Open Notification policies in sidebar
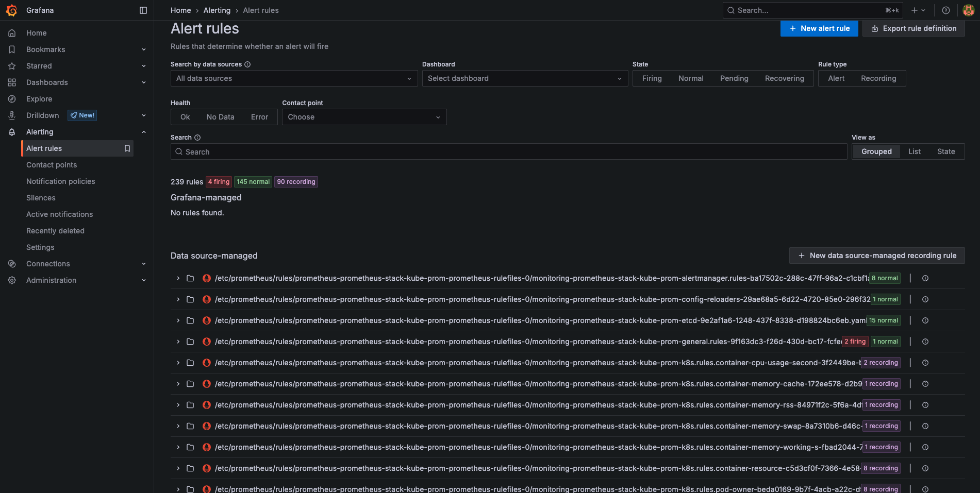 pyautogui.click(x=61, y=181)
